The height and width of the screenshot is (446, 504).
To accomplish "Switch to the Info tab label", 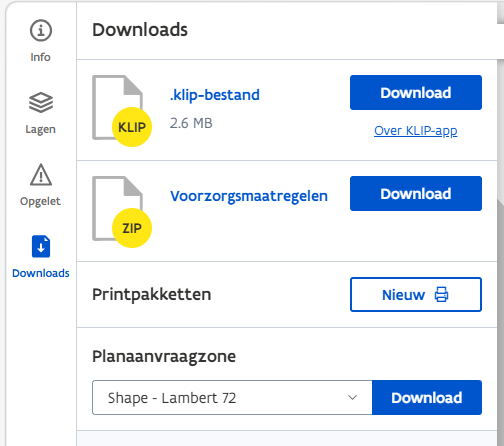I will point(41,57).
